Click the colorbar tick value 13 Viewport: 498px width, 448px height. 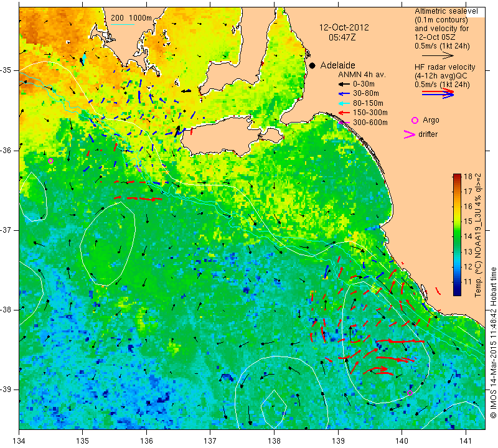(468, 252)
